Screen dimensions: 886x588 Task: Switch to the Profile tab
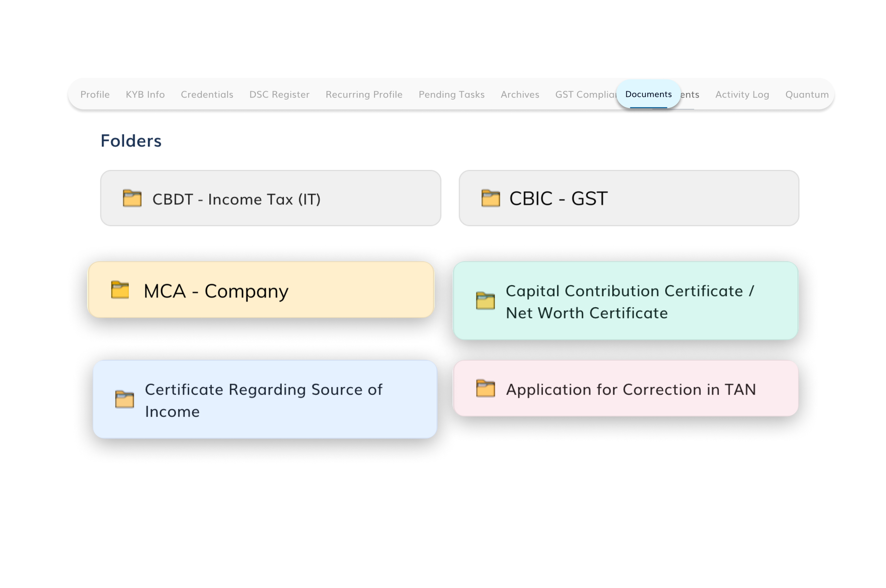coord(95,94)
